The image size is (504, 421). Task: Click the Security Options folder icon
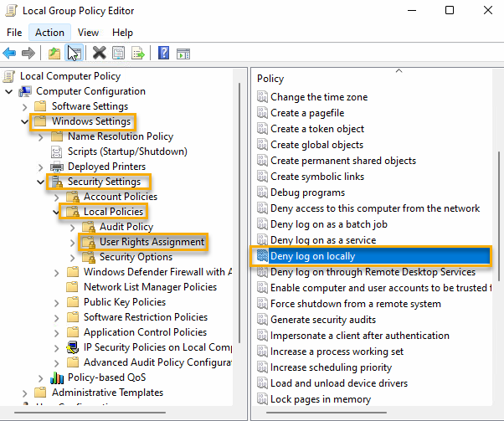[x=89, y=257]
